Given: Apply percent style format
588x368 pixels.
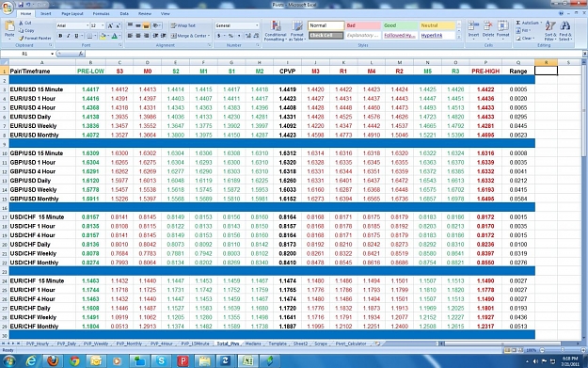Looking at the screenshot, I should (230, 36).
